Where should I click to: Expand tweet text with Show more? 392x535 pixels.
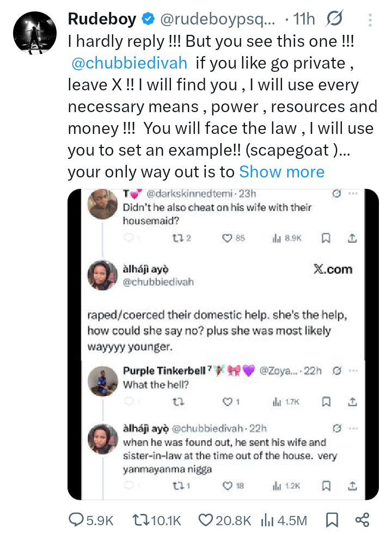(x=281, y=172)
